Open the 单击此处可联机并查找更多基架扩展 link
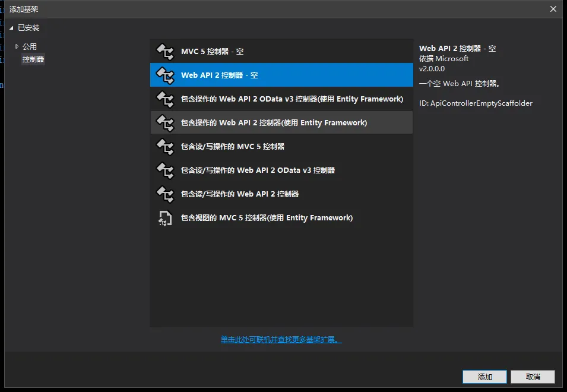Image resolution: width=567 pixels, height=392 pixels. pyautogui.click(x=281, y=340)
